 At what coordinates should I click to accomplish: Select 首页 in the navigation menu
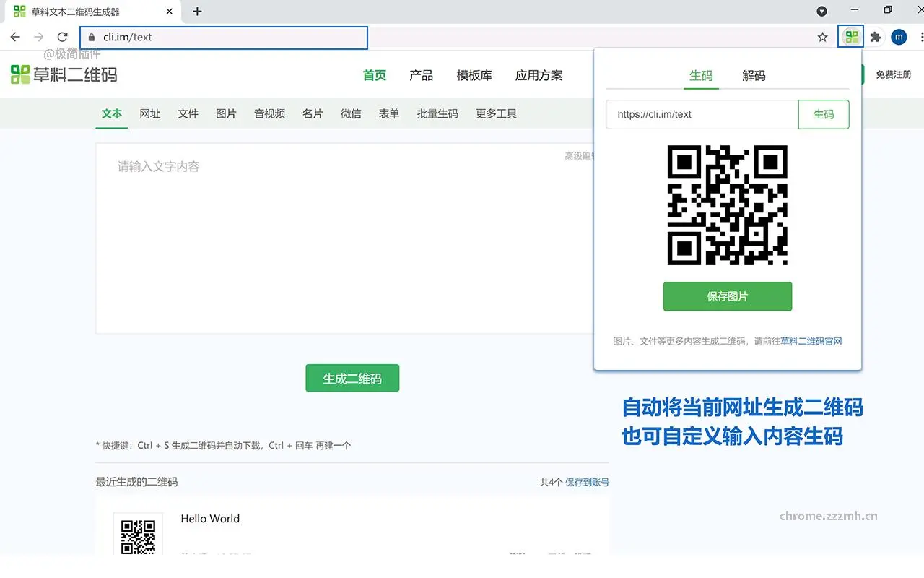click(374, 75)
